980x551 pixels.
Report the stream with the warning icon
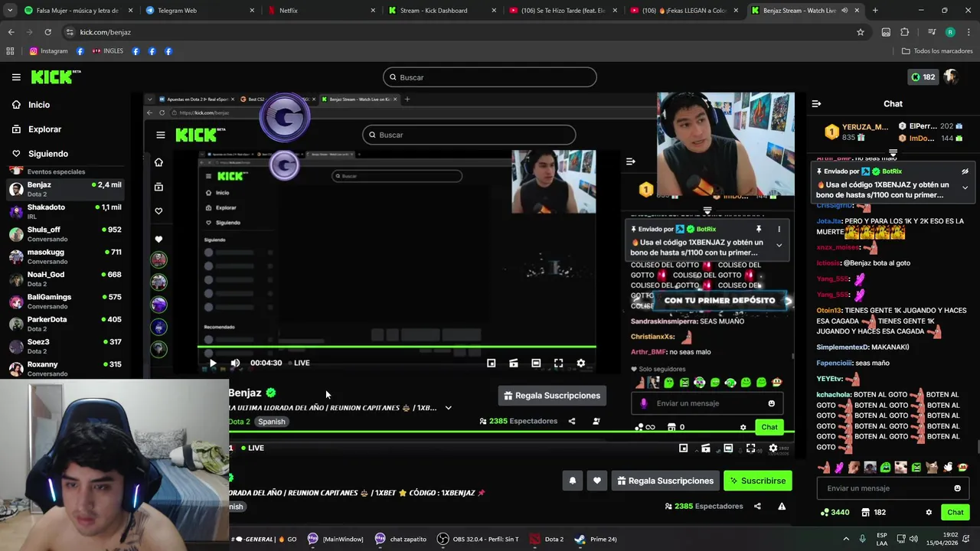click(x=782, y=506)
